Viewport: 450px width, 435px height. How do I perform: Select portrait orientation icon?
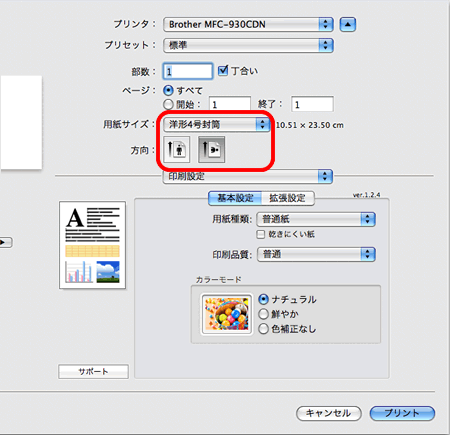coord(177,149)
